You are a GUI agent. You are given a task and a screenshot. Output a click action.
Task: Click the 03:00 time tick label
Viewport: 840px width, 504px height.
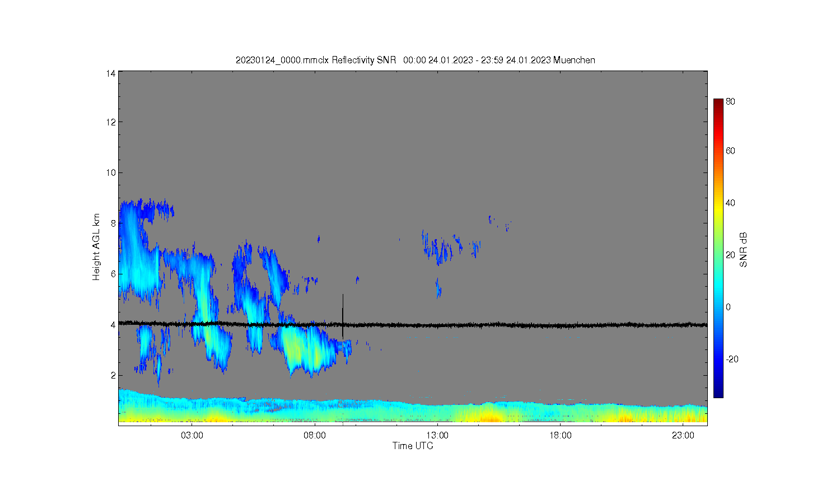192,435
